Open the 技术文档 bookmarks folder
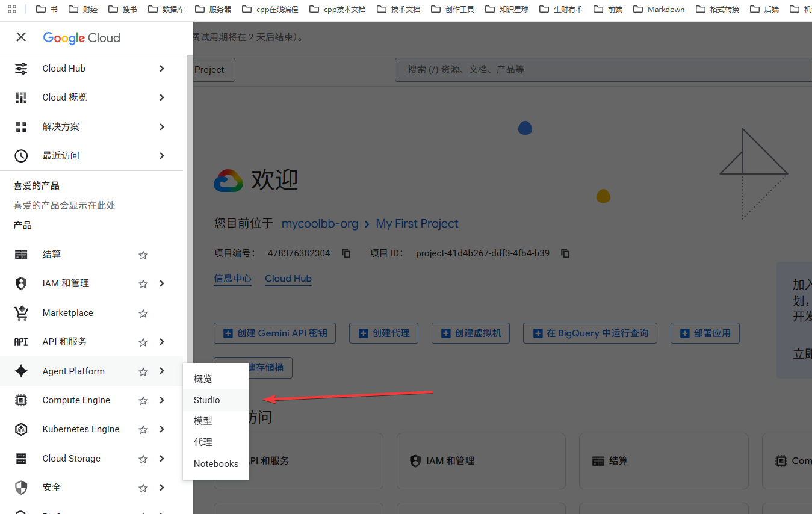The image size is (812, 514). tap(398, 9)
